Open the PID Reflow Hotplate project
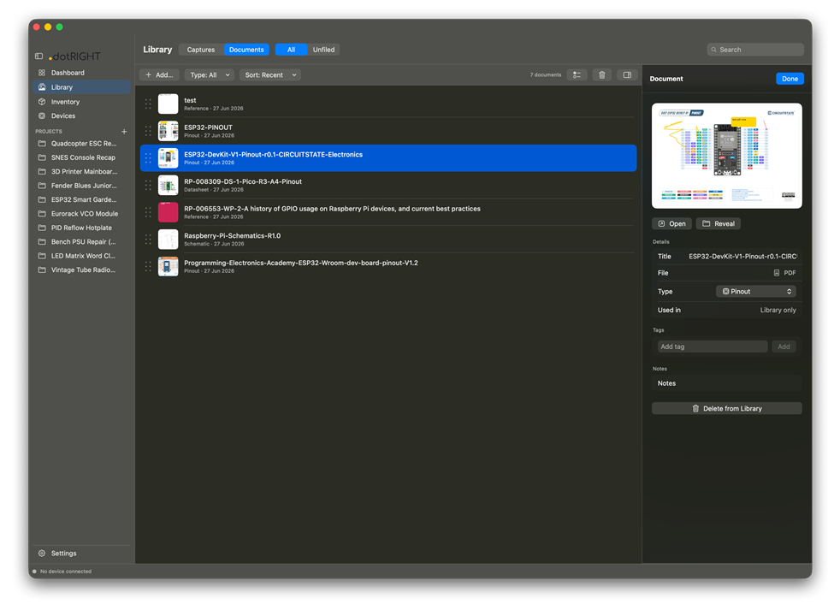This screenshot has height=616, width=840. point(81,228)
